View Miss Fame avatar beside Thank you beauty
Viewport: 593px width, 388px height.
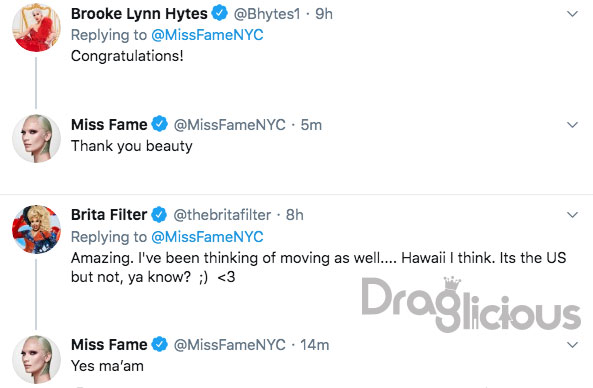tap(36, 138)
